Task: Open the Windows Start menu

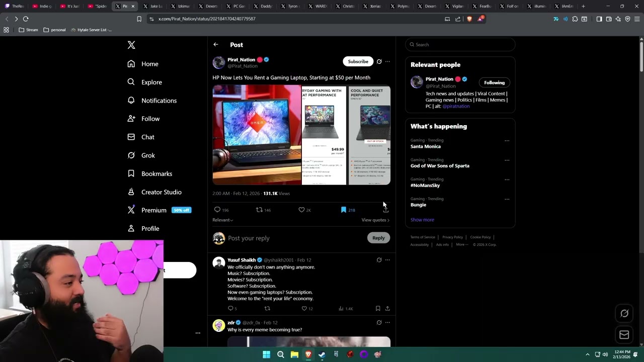Action: coord(266,354)
